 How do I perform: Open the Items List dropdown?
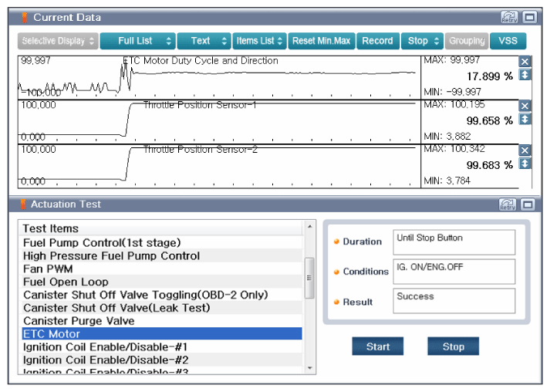click(x=259, y=41)
